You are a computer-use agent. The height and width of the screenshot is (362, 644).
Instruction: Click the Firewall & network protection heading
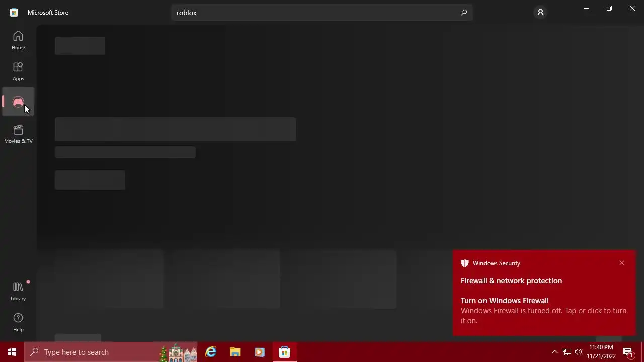click(x=511, y=281)
